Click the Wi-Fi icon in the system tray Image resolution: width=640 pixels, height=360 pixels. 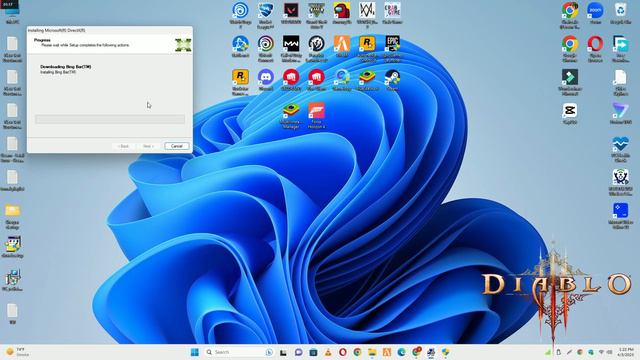(601, 352)
